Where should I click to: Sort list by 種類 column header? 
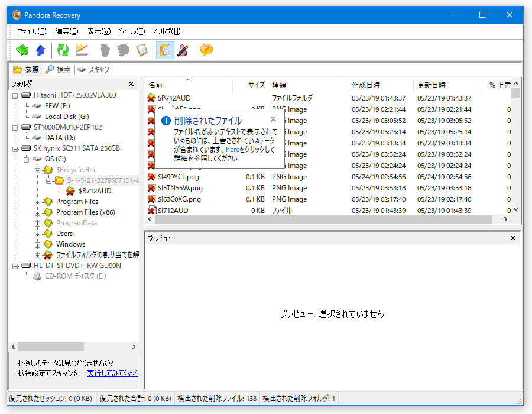tap(308, 85)
